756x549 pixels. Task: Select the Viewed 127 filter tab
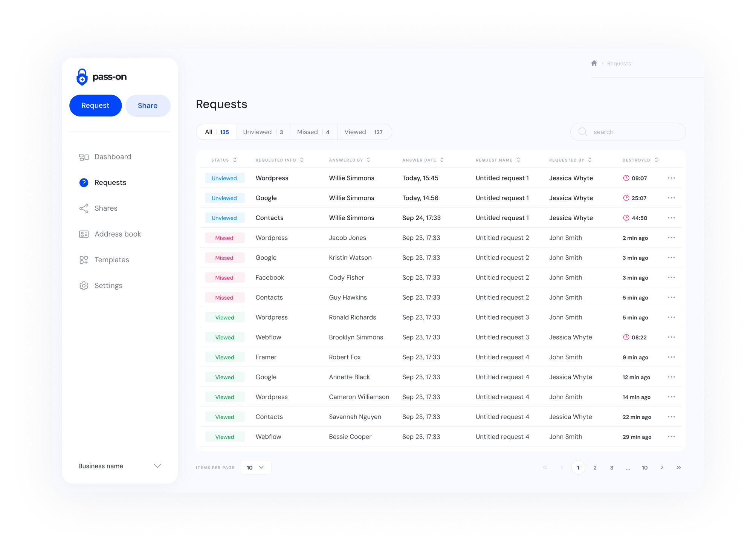pyautogui.click(x=364, y=132)
